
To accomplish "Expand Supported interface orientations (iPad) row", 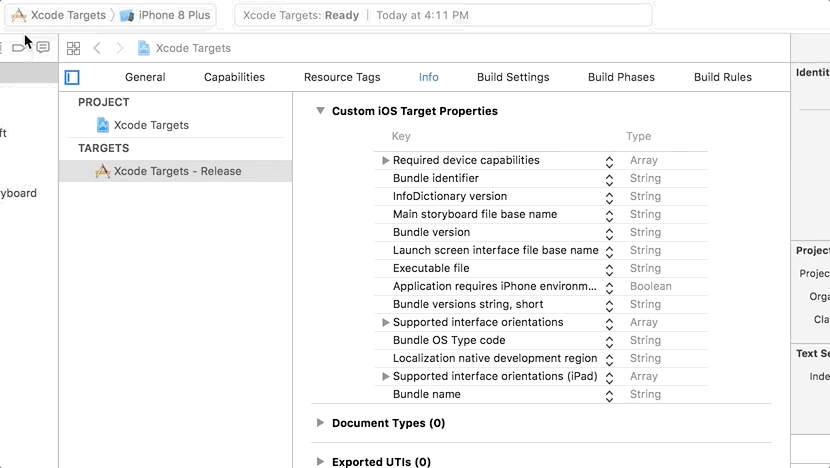I will tap(385, 376).
